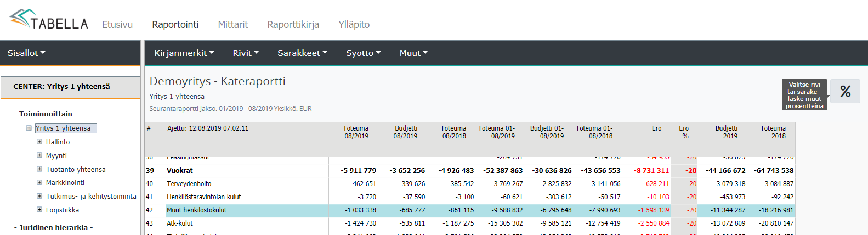Collapse the Yritys 1 yhteensä tree node
This screenshot has height=235, width=868.
pyautogui.click(x=29, y=128)
